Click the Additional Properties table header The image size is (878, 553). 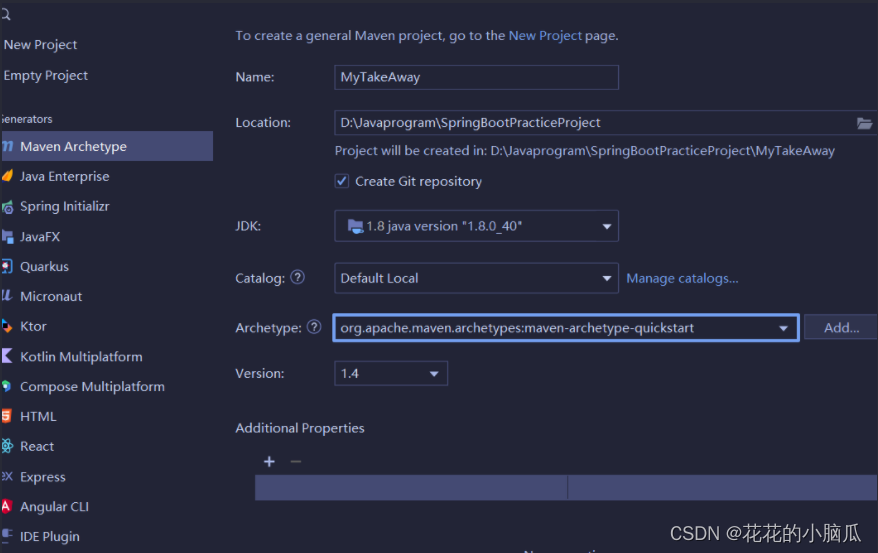(x=566, y=488)
